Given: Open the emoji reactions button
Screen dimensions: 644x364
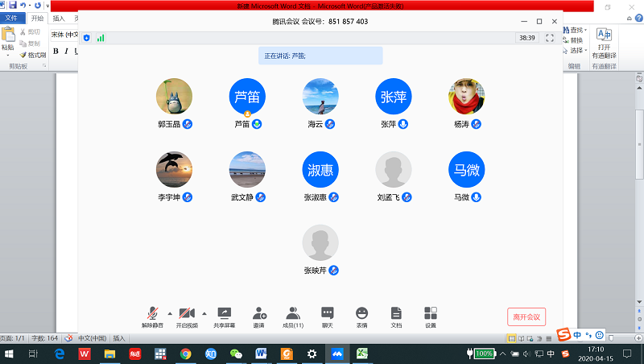Looking at the screenshot, I should 361,317.
